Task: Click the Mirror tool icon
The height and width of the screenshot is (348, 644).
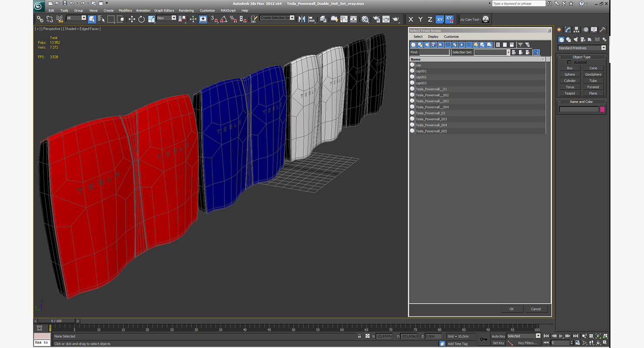Action: pyautogui.click(x=302, y=19)
